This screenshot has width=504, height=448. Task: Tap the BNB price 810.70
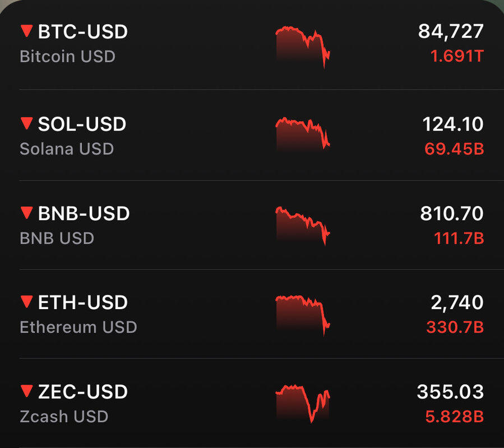(x=451, y=213)
